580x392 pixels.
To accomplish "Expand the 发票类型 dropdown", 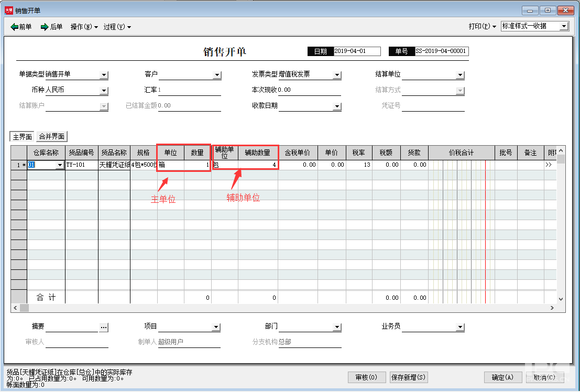I will click(x=337, y=75).
